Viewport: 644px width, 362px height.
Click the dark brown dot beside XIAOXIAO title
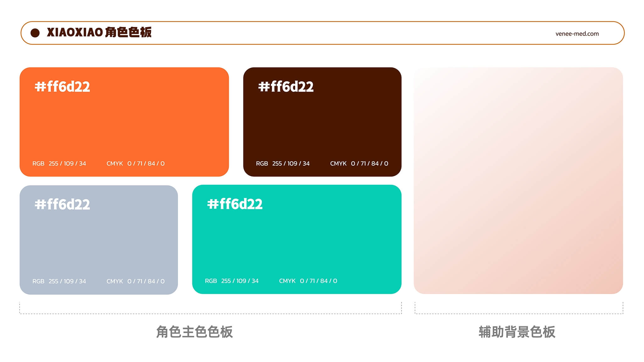click(35, 33)
